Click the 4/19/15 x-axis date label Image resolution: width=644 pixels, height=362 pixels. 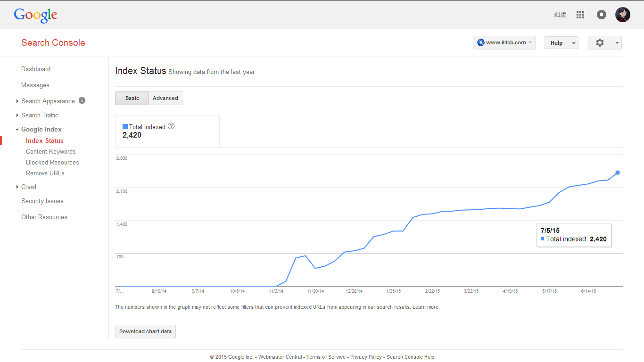(x=510, y=291)
